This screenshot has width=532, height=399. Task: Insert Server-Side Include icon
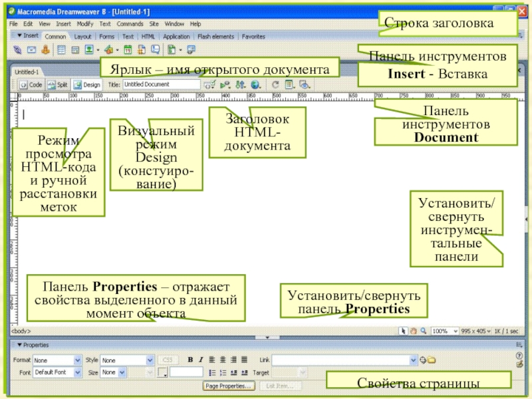(x=142, y=50)
